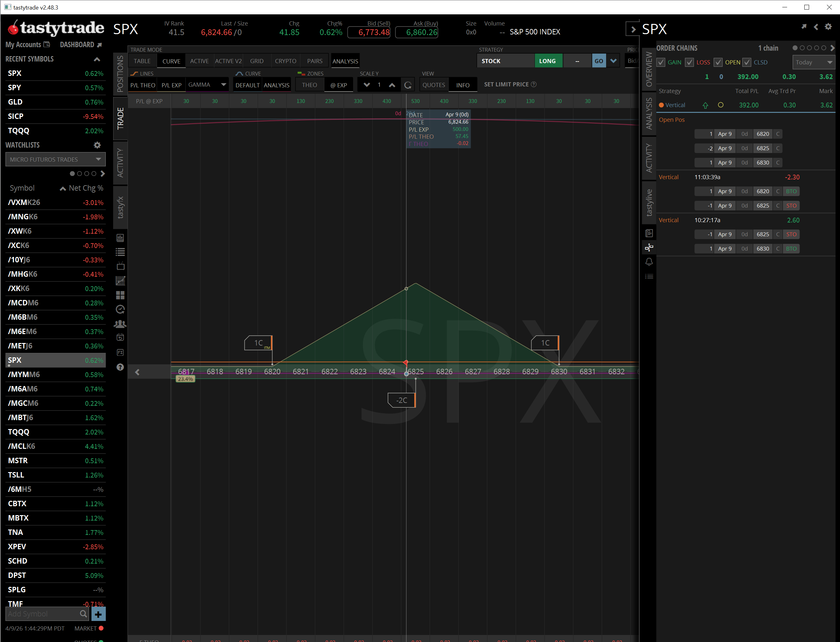The width and height of the screenshot is (840, 642).
Task: Expand the GAMMA lines dropdown
Action: (x=223, y=85)
